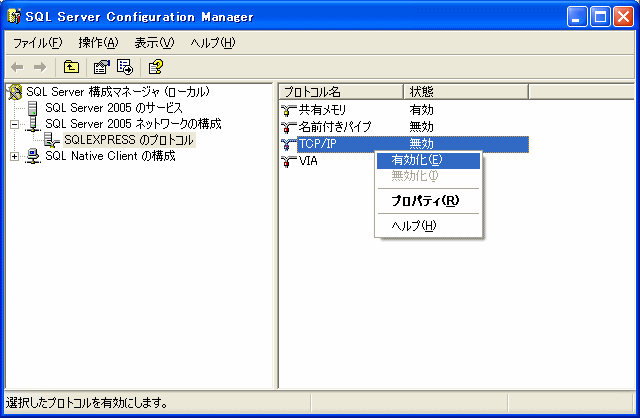Click the Help toolbar icon
The image size is (640, 418).
point(156,67)
